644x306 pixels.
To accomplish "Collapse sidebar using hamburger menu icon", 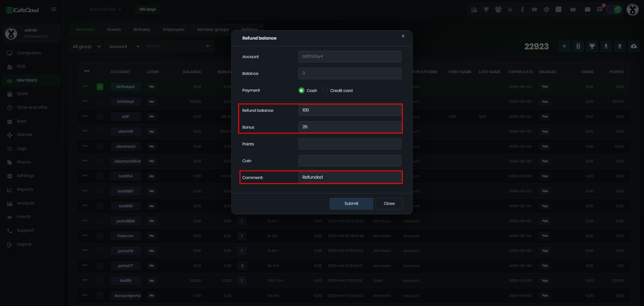I will (54, 9).
